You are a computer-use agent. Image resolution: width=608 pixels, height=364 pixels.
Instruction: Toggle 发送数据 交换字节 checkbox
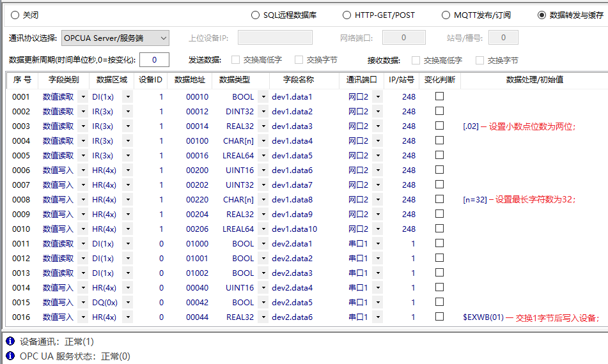[x=299, y=59]
